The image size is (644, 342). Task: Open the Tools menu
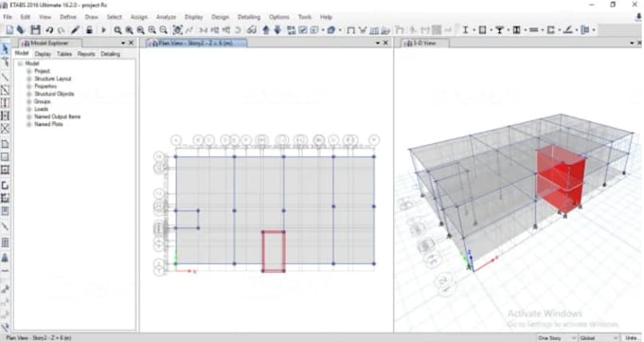tap(305, 17)
